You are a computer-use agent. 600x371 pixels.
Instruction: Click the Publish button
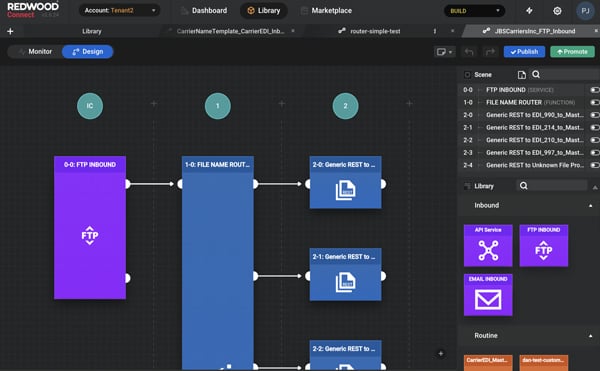pos(524,52)
